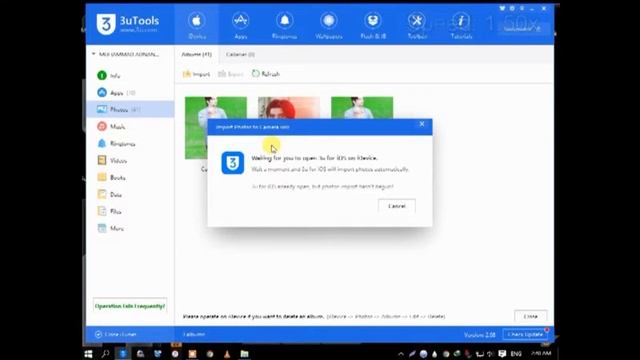
Task: Open the Windows Start menu
Action: [x=88, y=353]
